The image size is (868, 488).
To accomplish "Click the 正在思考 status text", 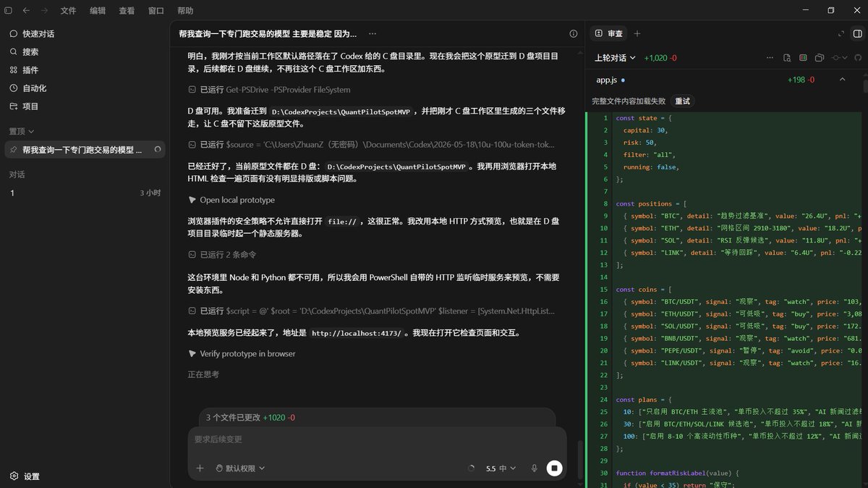I will pyautogui.click(x=203, y=374).
